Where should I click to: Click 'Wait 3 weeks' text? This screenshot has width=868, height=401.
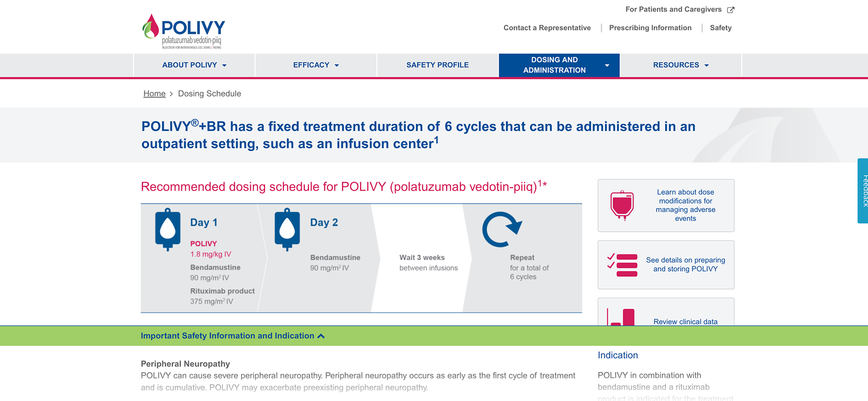(x=422, y=257)
